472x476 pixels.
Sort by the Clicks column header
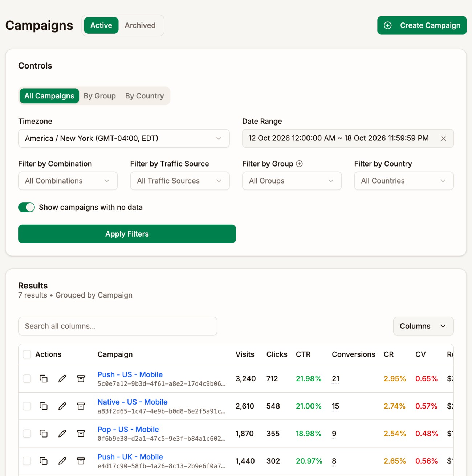(277, 354)
